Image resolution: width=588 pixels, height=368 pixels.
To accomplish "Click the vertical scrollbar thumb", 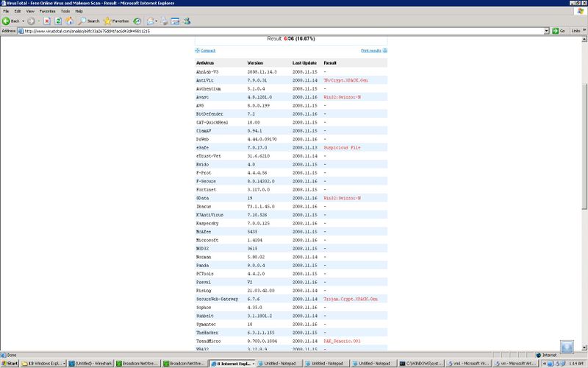I will (x=584, y=146).
